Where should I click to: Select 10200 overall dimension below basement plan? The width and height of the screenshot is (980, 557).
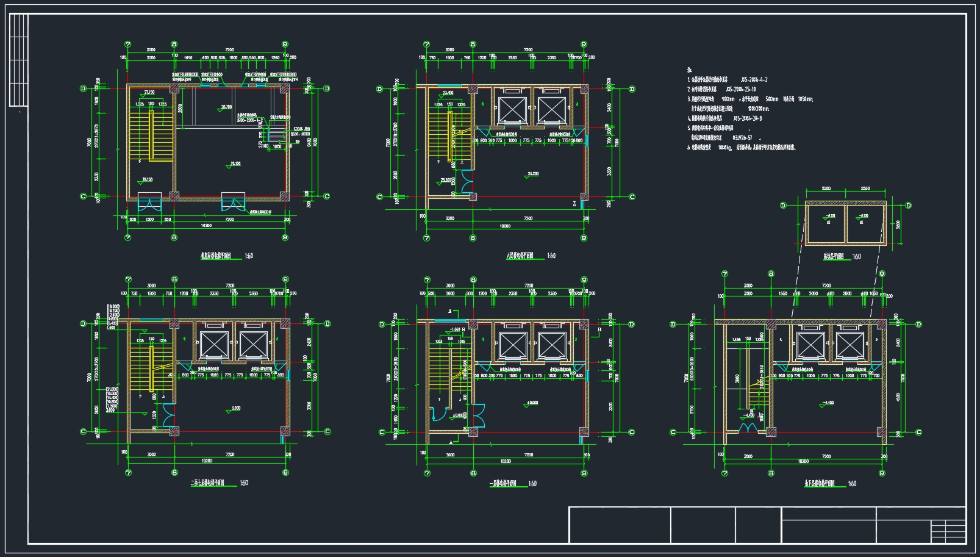pyautogui.click(x=804, y=463)
